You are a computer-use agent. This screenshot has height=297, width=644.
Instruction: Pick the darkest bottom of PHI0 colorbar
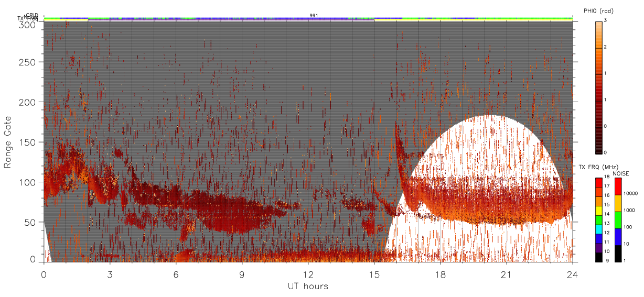click(x=598, y=151)
